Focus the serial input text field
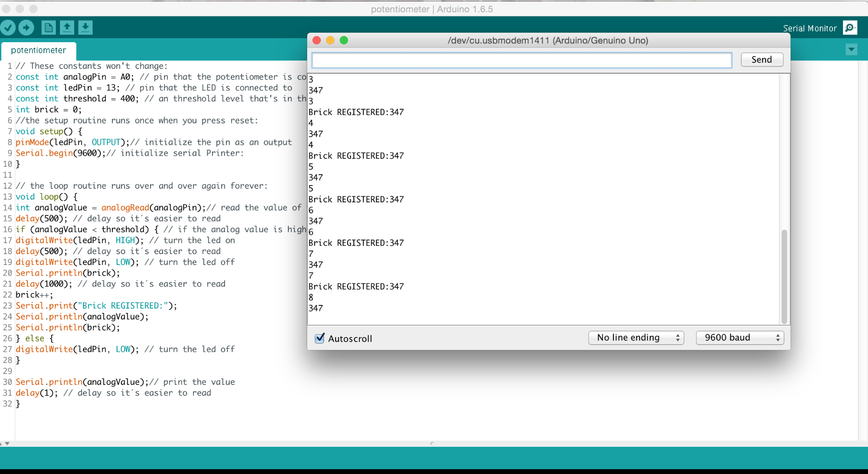The image size is (868, 474). click(522, 60)
